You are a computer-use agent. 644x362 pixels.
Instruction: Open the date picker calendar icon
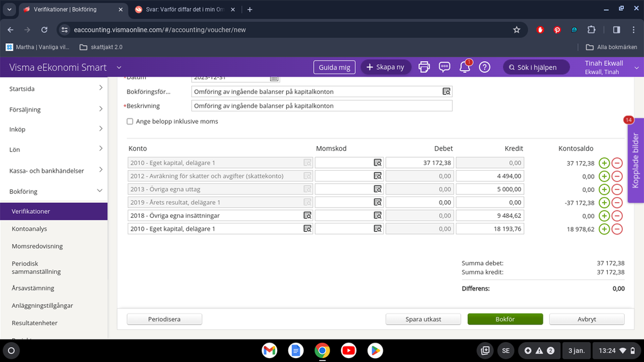click(274, 77)
